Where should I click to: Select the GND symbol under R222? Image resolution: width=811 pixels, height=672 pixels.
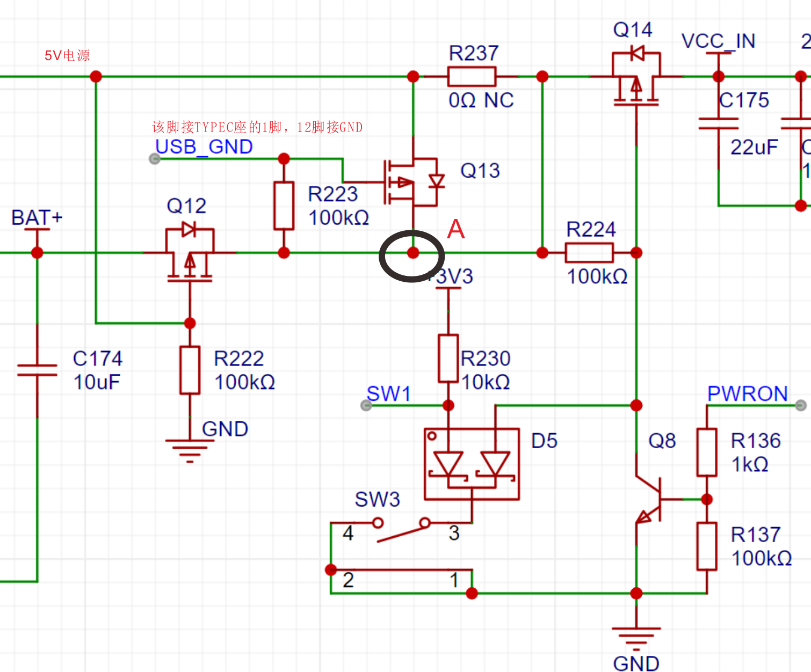[x=190, y=450]
